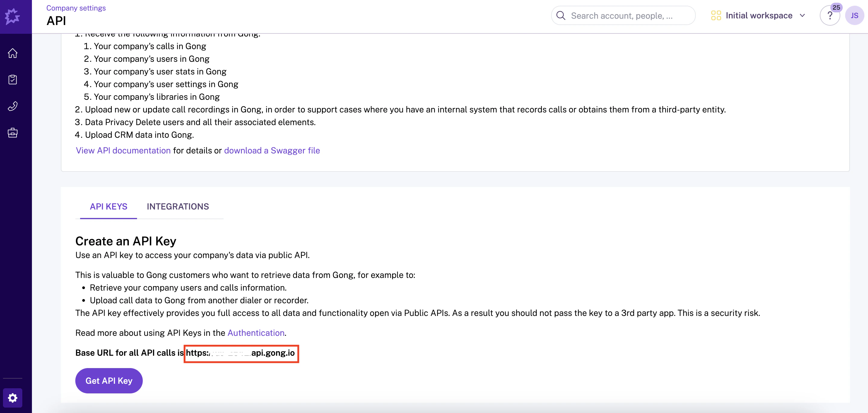Click the briefcase deals sidebar icon
The width and height of the screenshot is (868, 413).
12,133
